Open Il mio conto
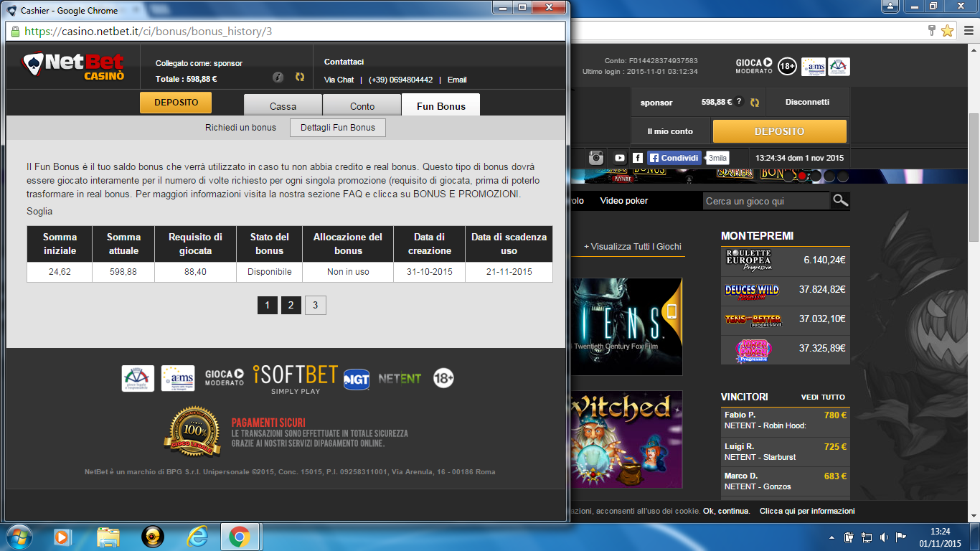980x551 pixels. [670, 131]
